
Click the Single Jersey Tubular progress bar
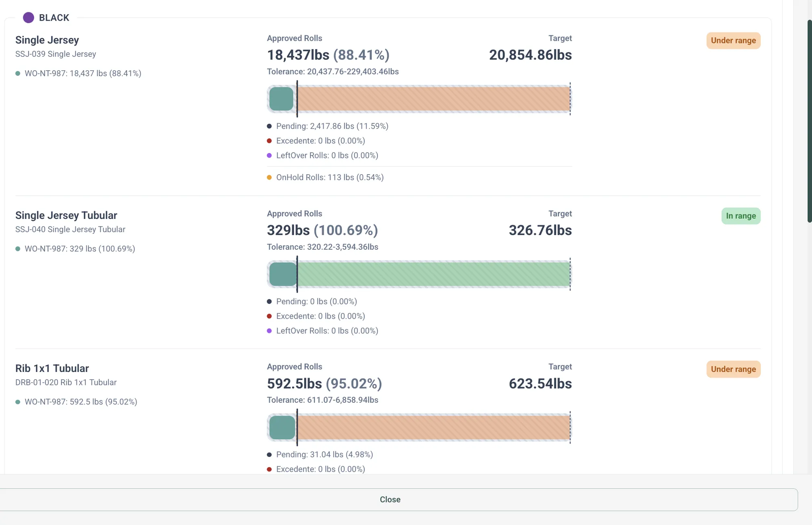point(419,274)
